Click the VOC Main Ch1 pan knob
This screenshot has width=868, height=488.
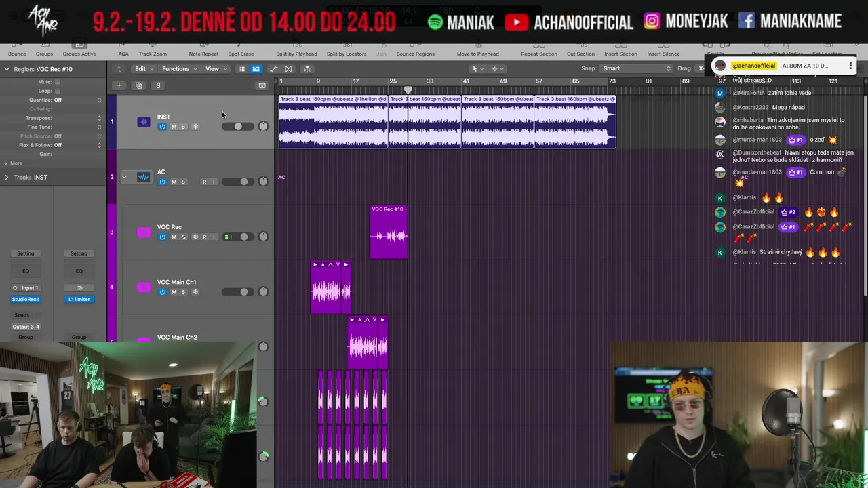263,292
